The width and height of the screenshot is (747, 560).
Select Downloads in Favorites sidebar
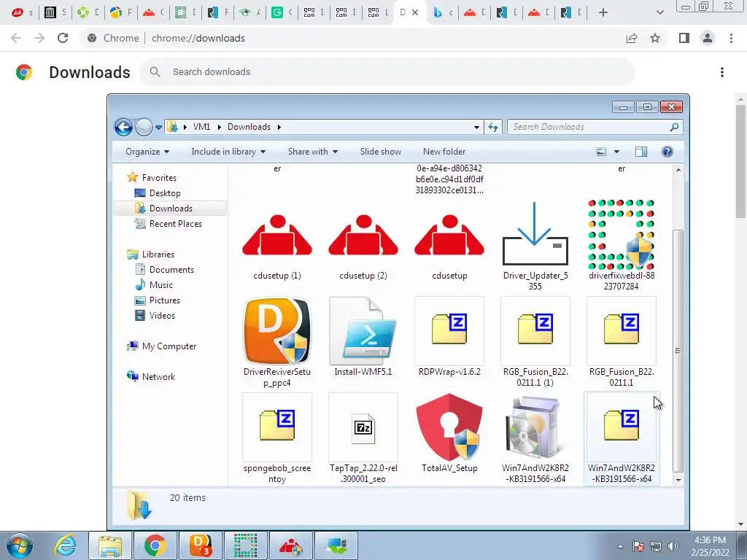click(x=171, y=209)
